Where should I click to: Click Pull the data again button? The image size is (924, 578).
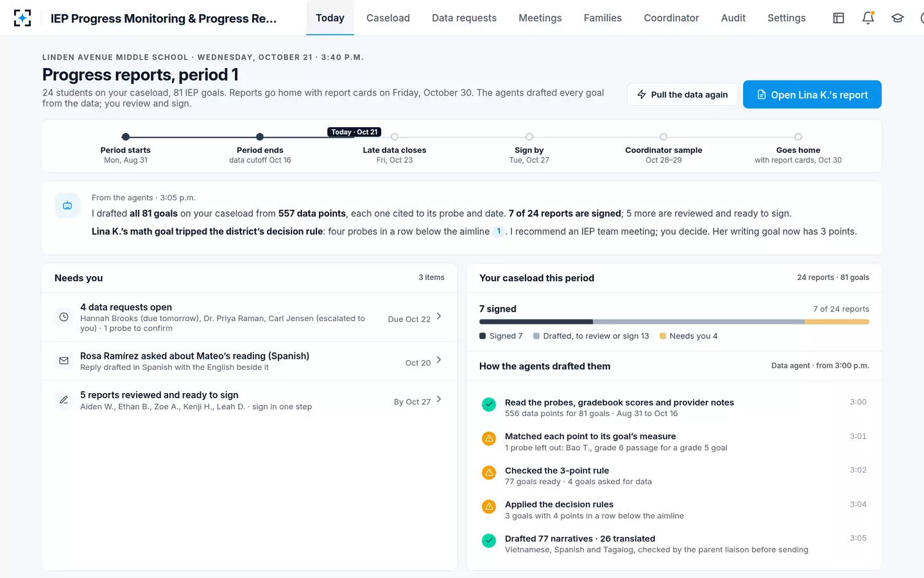point(682,94)
